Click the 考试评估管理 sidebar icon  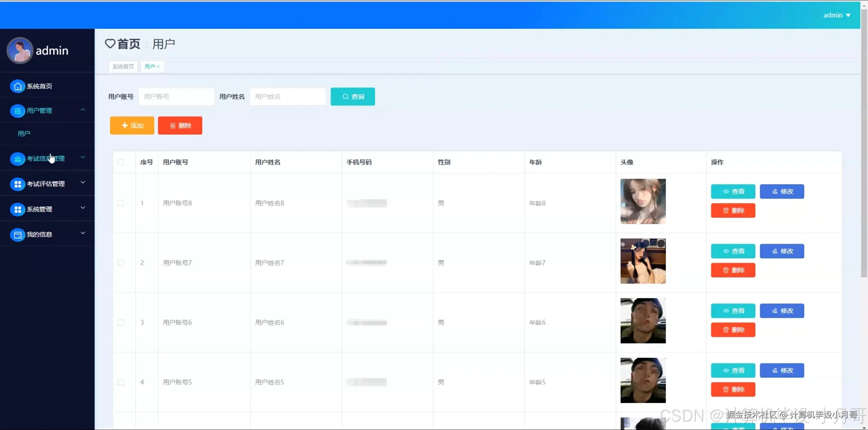pyautogui.click(x=18, y=184)
